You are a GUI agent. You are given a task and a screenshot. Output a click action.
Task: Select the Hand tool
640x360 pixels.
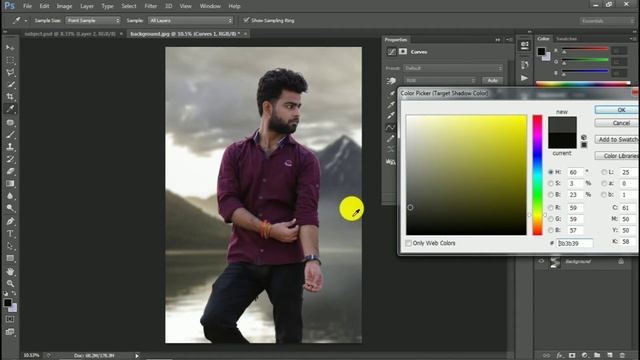coord(10,271)
